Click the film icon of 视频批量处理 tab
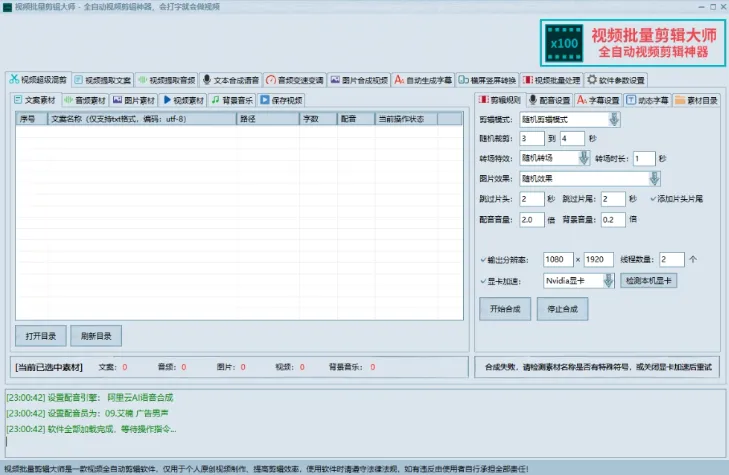 527,80
